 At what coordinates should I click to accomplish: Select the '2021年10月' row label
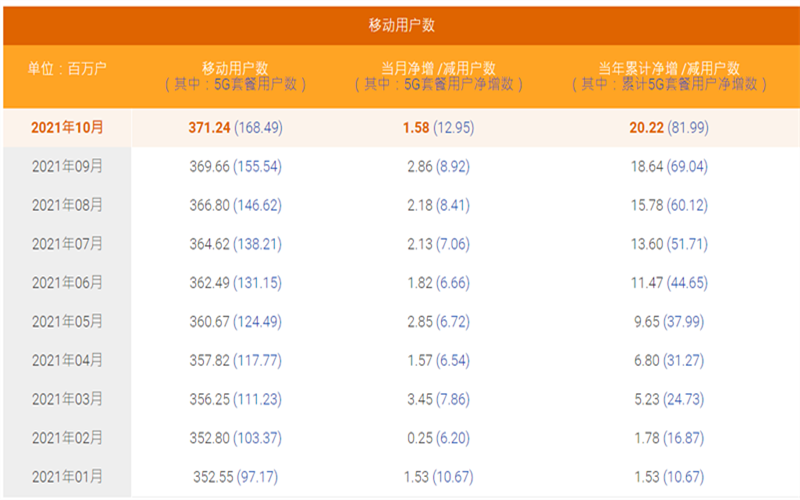point(67,128)
